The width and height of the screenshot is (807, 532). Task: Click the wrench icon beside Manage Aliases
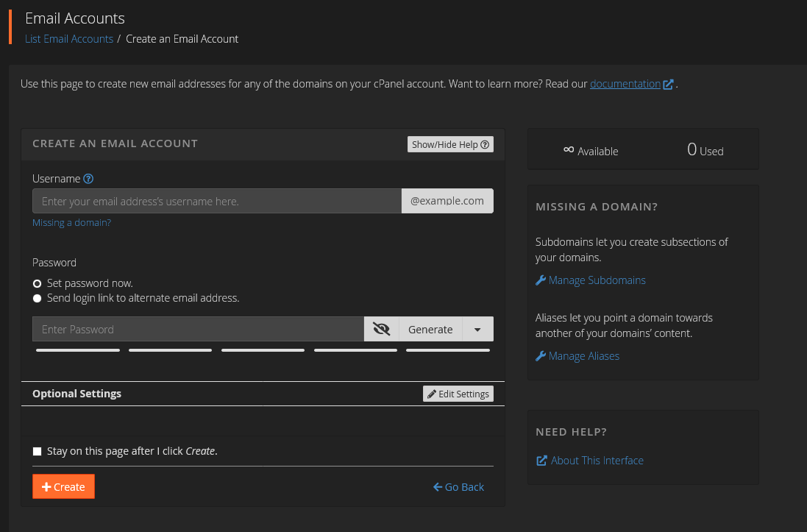[541, 356]
